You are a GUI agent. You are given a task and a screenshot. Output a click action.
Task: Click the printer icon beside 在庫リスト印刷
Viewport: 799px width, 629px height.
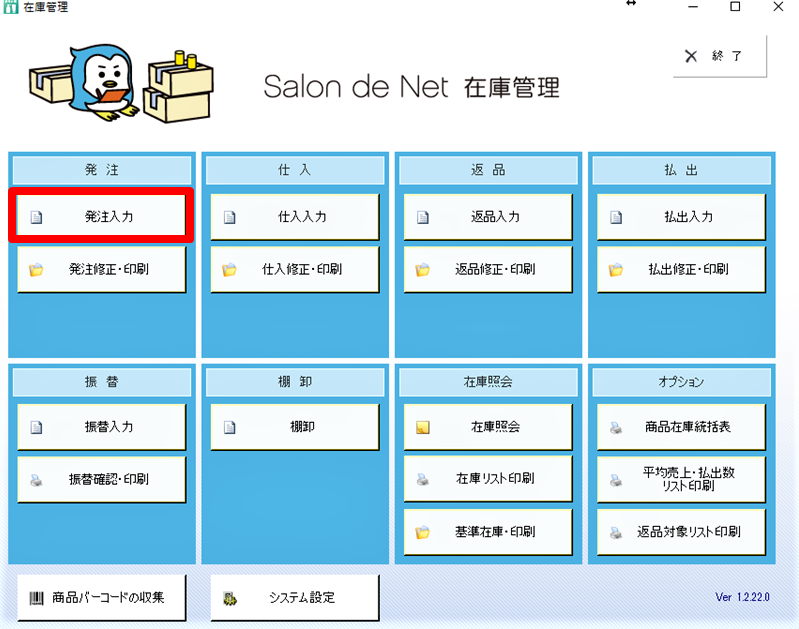(x=422, y=479)
